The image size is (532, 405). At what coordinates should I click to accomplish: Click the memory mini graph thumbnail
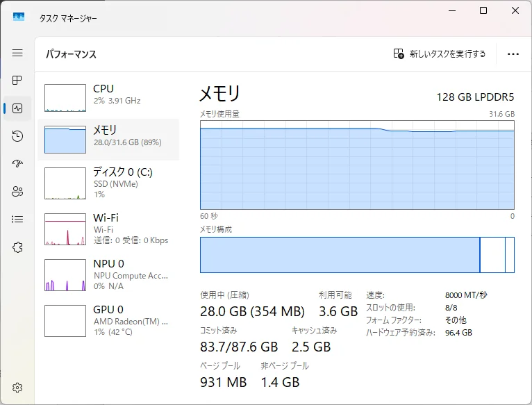pos(65,140)
